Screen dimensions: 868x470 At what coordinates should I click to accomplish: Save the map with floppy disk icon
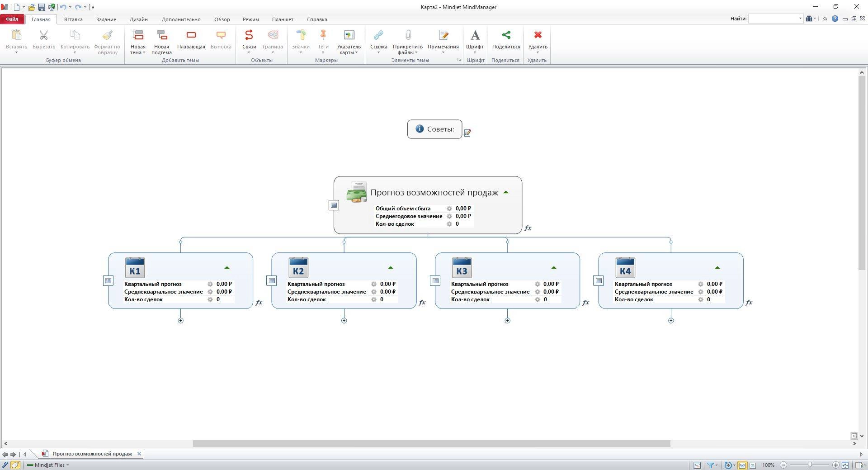[42, 7]
